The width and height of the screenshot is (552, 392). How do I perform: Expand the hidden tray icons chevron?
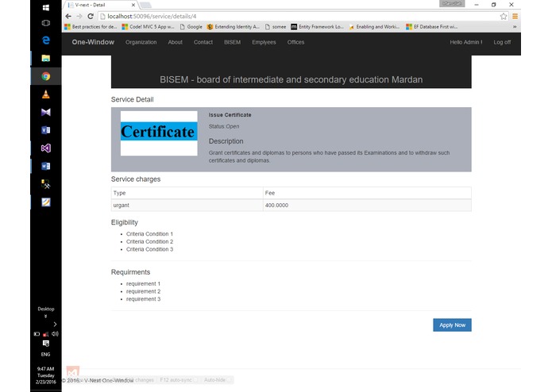pyautogui.click(x=55, y=324)
